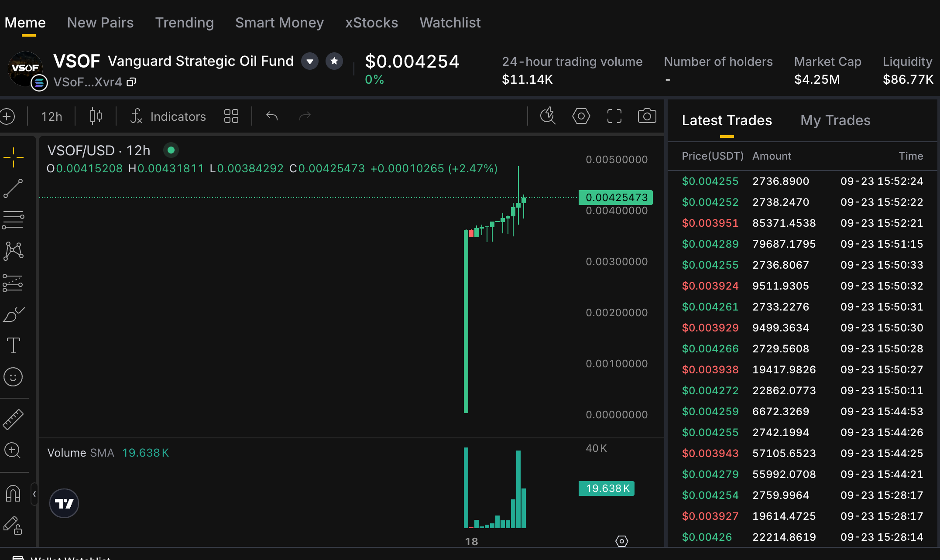Click the Volume SMA indicator label
The width and height of the screenshot is (940, 560).
tap(81, 453)
